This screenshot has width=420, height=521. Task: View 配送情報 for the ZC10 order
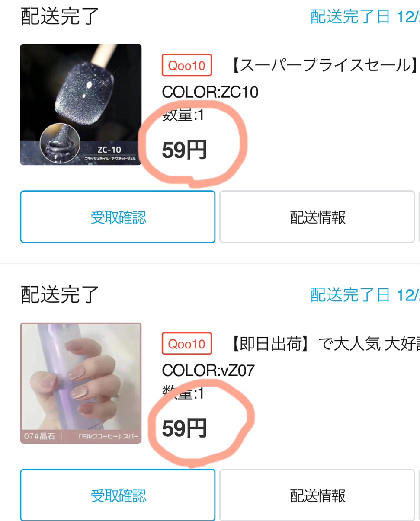317,217
